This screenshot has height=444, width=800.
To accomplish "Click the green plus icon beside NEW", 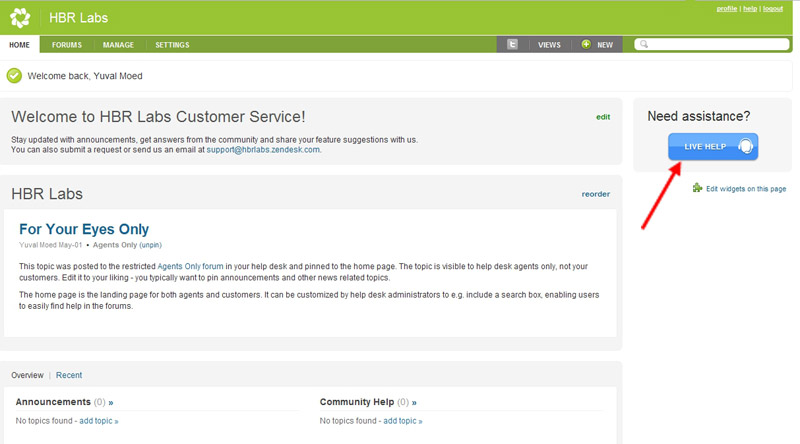I will tap(586, 44).
